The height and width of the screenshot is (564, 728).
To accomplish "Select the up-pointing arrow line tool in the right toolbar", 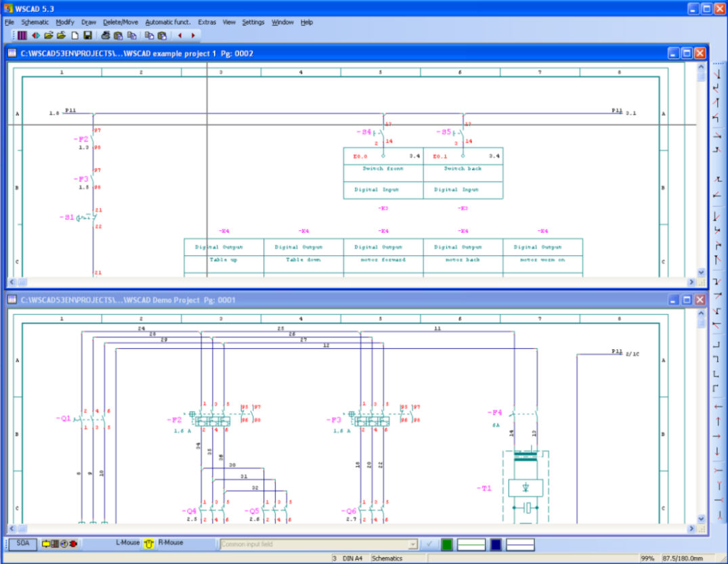I will (718, 422).
